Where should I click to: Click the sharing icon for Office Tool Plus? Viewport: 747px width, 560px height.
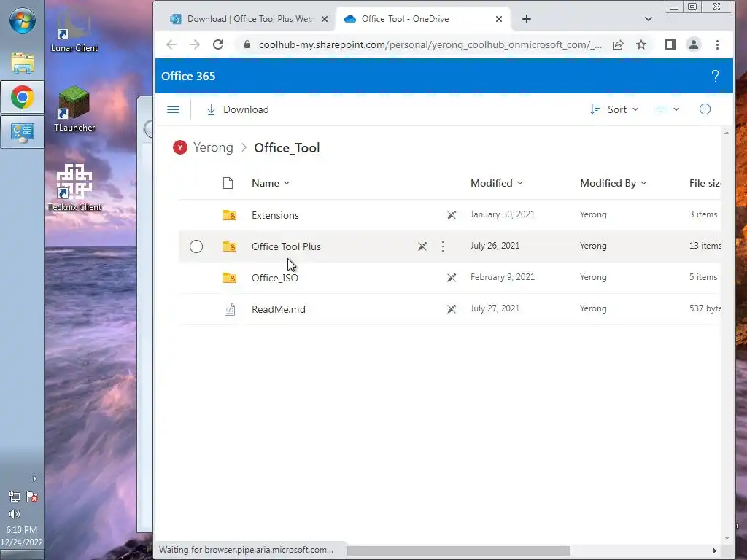pyautogui.click(x=422, y=246)
